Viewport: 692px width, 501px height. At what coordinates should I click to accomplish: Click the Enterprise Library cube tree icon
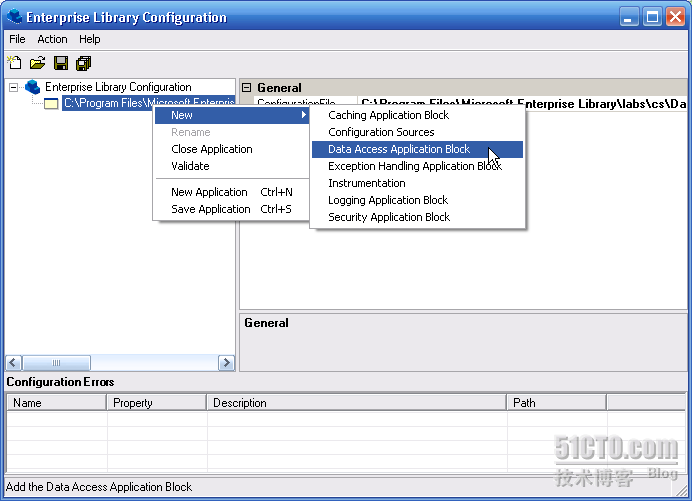(32, 87)
